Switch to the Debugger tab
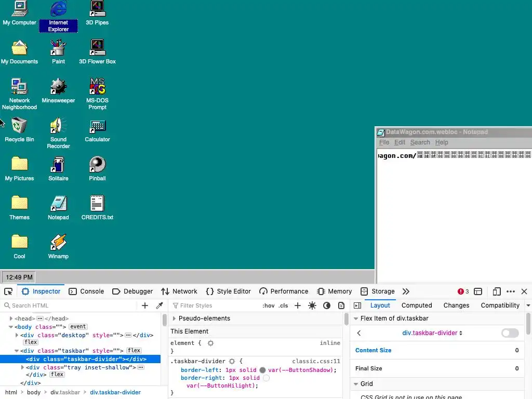 pyautogui.click(x=132, y=291)
